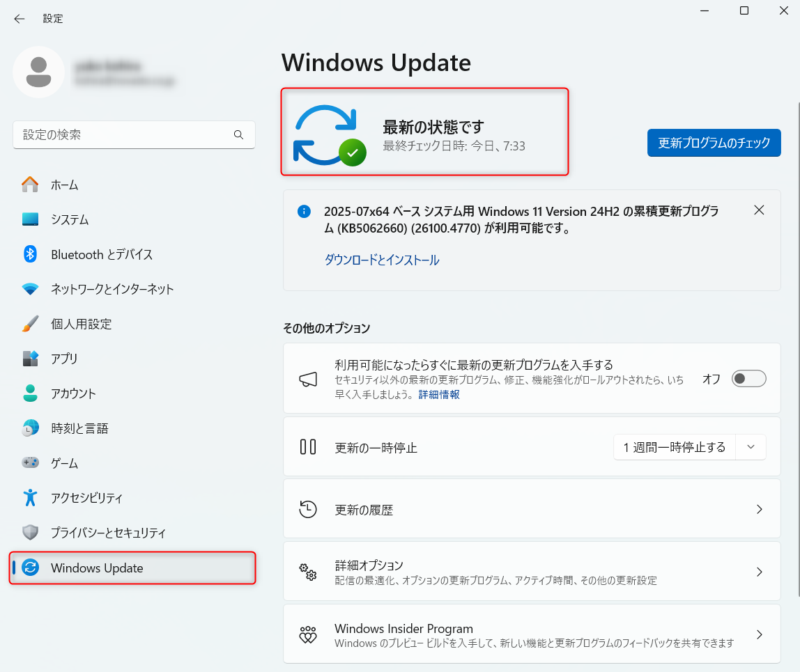Open 個人用設定 settings
This screenshot has width=800, height=672.
tap(132, 324)
